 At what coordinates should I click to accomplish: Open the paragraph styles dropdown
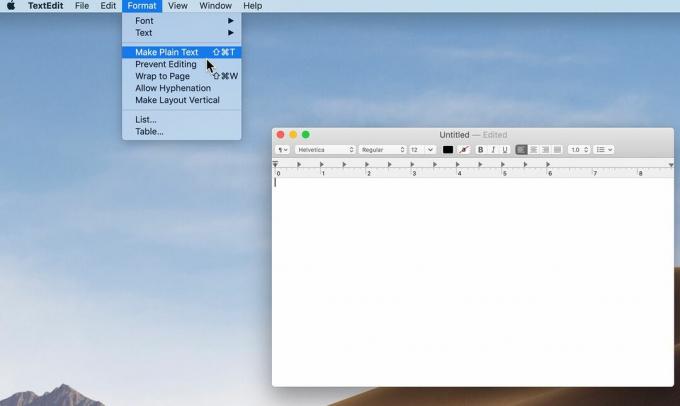pos(282,150)
